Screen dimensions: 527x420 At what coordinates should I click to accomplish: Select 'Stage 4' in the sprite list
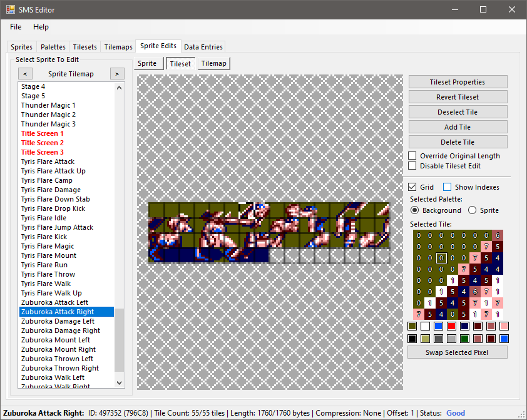point(66,86)
